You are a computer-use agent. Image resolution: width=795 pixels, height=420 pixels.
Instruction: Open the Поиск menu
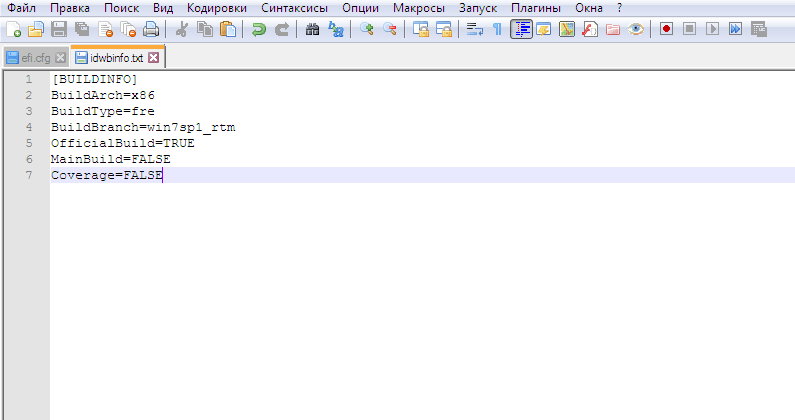click(x=121, y=8)
